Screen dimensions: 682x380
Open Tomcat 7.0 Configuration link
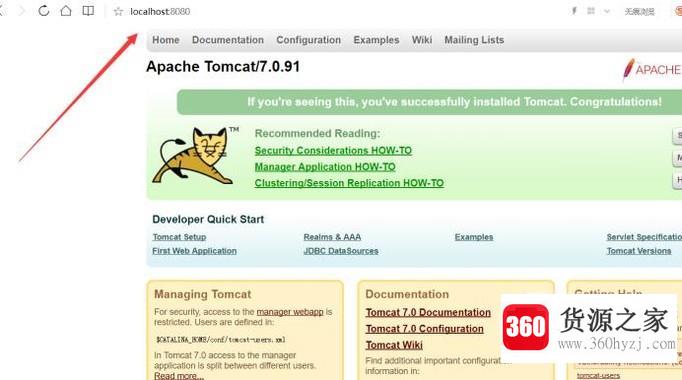(x=425, y=329)
